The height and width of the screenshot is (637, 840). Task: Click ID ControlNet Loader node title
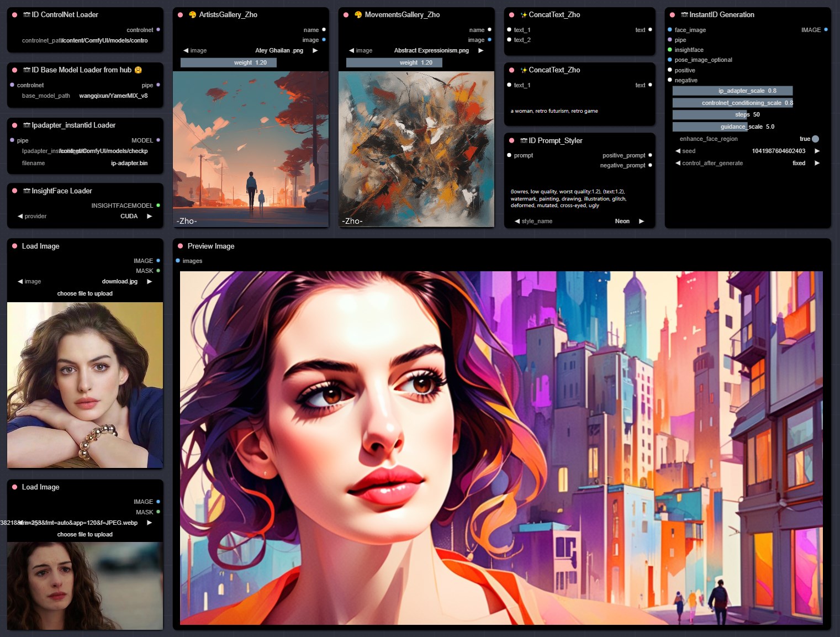65,15
